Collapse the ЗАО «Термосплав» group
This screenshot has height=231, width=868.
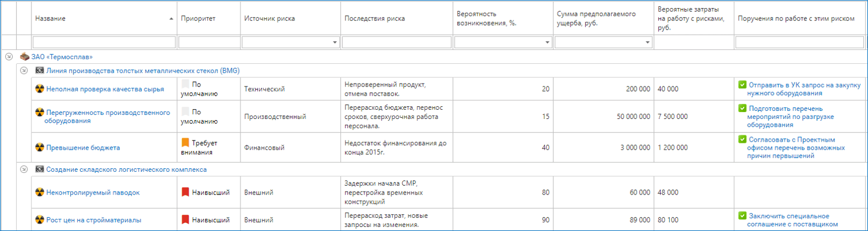[8, 57]
